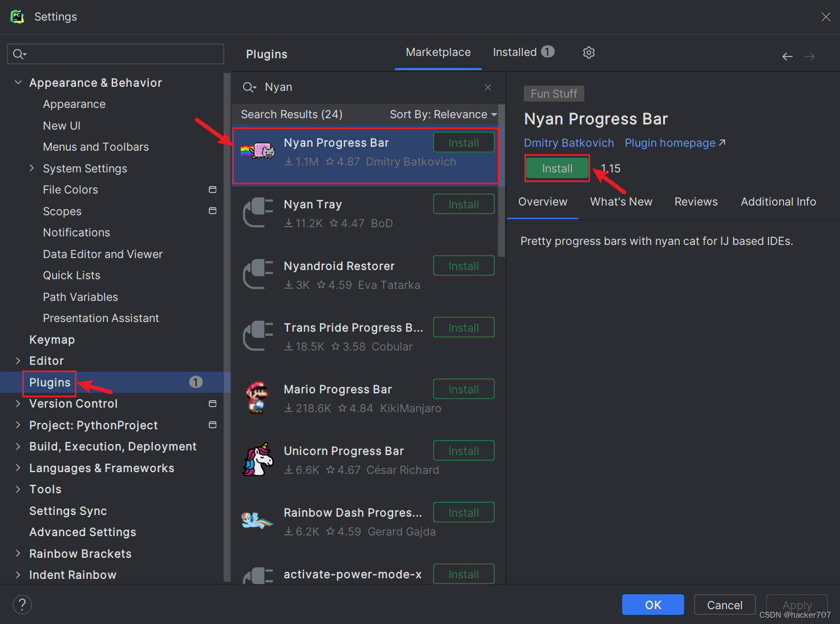Click the Build, Execution, Deployment expand chevron
The image size is (840, 624).
tap(18, 446)
